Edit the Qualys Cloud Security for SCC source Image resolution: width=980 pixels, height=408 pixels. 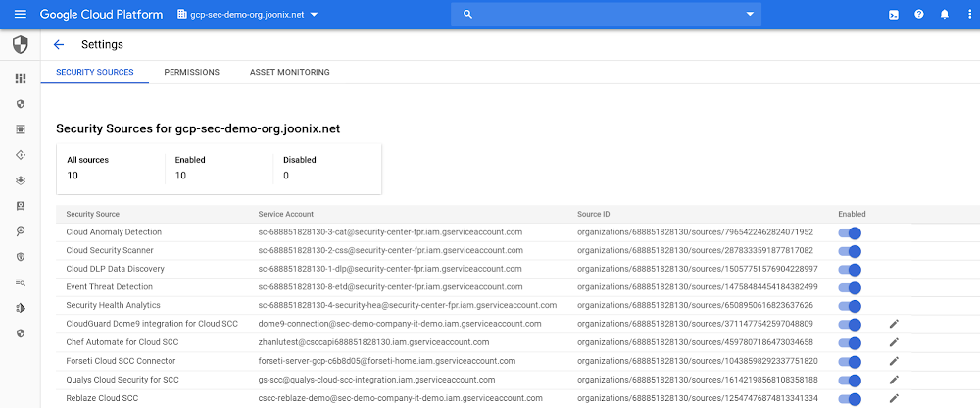click(894, 380)
